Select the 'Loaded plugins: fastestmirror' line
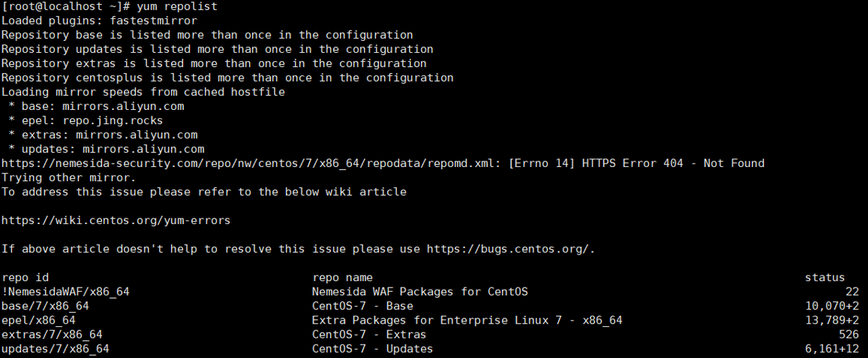Image resolution: width=868 pixels, height=358 pixels. point(99,20)
